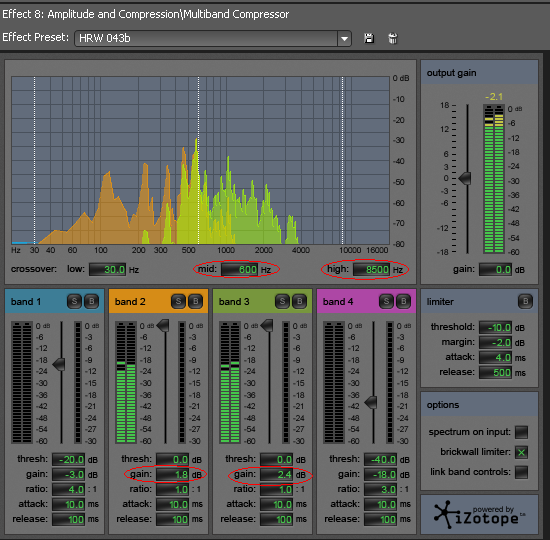Viewport: 550px width, 540px height.
Task: Select band 2 gain 1.8 dB field
Action: click(x=172, y=475)
